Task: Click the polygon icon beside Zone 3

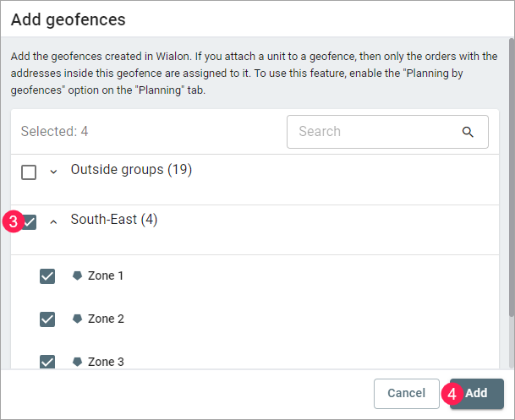Action: coord(78,362)
